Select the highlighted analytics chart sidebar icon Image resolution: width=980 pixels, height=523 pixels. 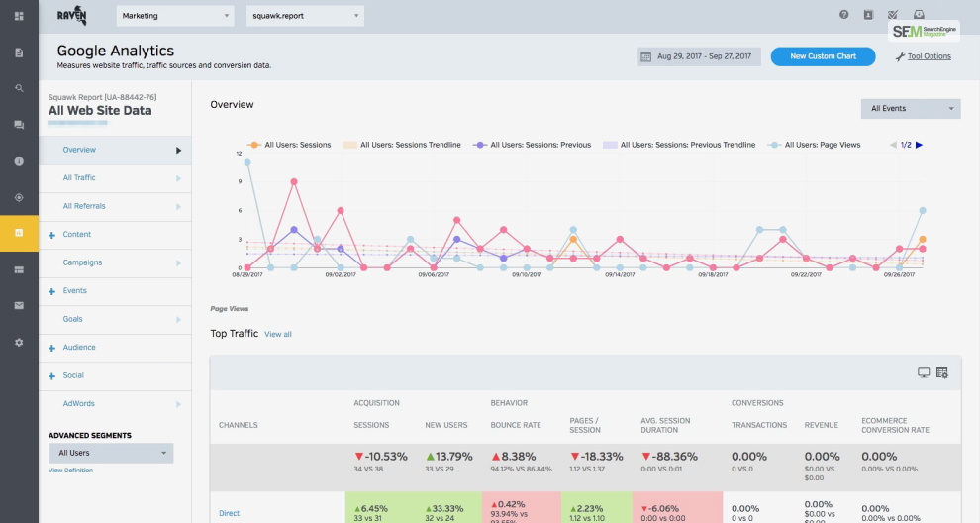(19, 234)
